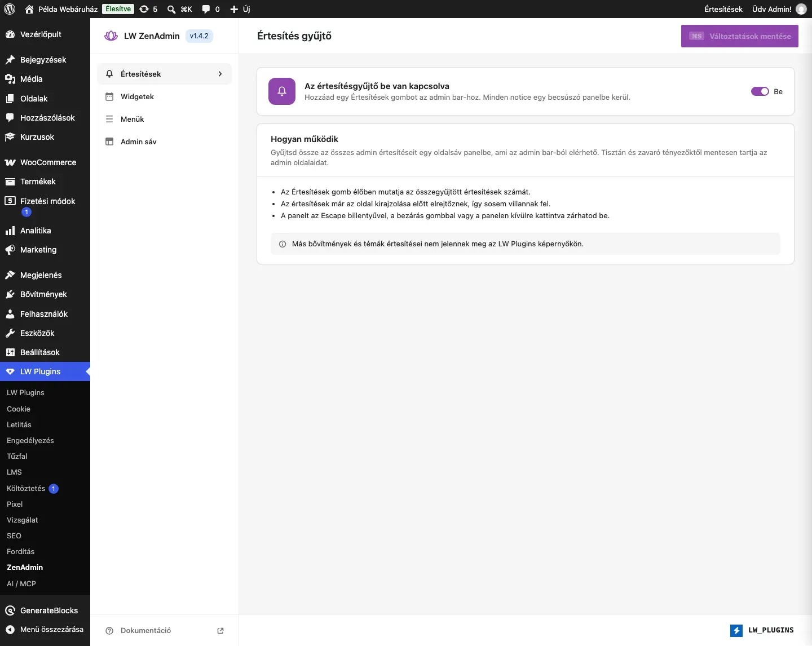Viewport: 812px width, 646px height.
Task: Click the LW_PLUGINS lightning logo
Action: (x=736, y=630)
